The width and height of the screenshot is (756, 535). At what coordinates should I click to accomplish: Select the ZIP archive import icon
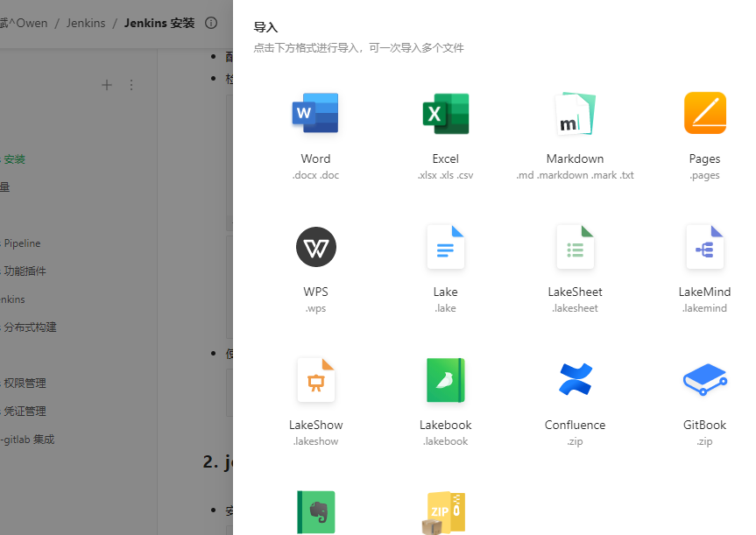click(x=443, y=513)
